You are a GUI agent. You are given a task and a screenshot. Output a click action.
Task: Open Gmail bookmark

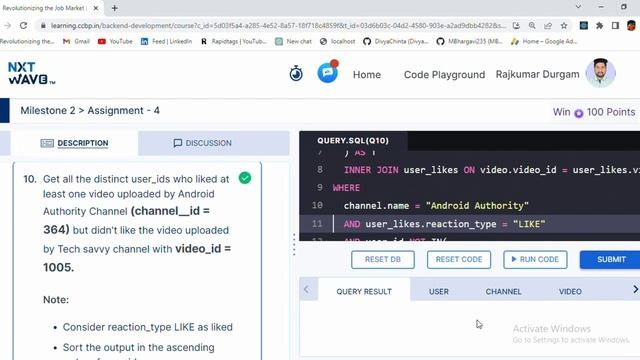pos(76,41)
